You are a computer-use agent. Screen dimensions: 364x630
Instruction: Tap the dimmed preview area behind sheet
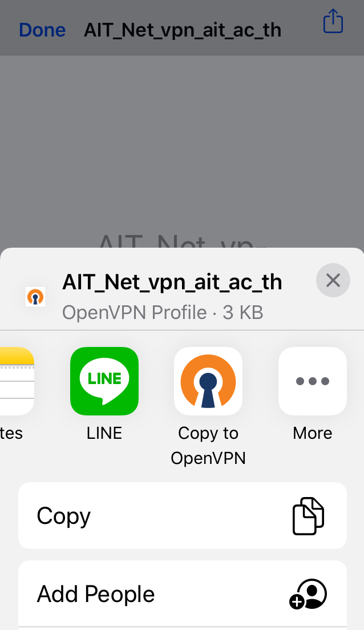(x=182, y=151)
